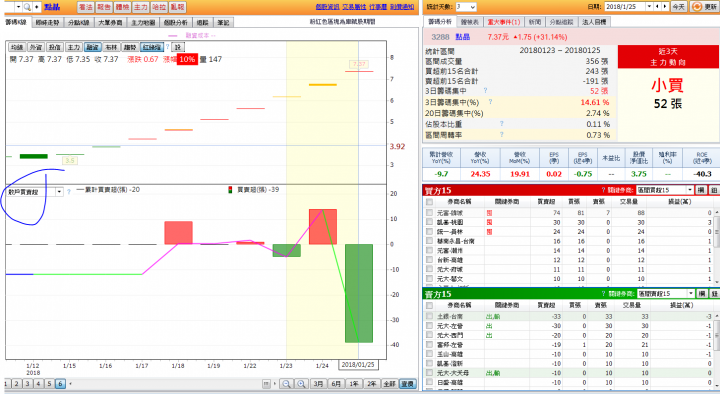The height and width of the screenshot is (394, 720).
Task: Click the 賣方15 list scrollbar
Action: (x=717, y=351)
